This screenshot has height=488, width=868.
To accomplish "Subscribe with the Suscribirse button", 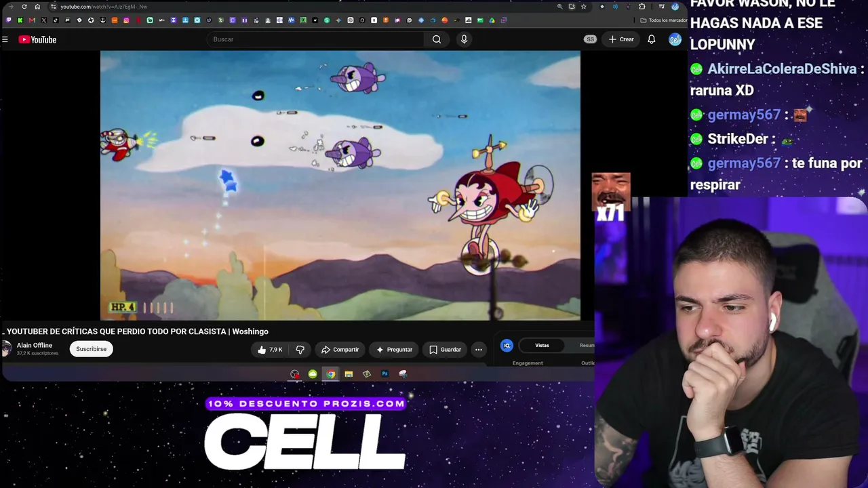I will coord(91,349).
